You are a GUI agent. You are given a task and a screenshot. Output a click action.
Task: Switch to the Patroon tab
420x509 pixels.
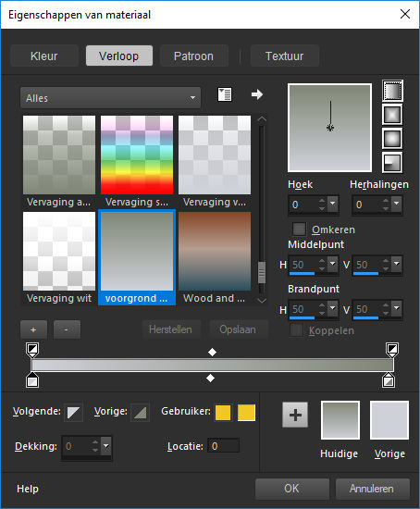(x=193, y=56)
